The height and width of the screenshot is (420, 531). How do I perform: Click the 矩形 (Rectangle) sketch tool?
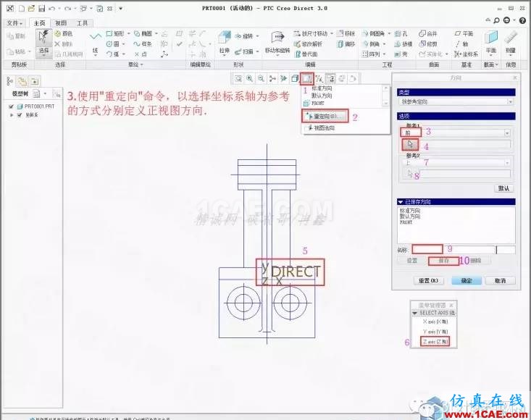(x=115, y=33)
